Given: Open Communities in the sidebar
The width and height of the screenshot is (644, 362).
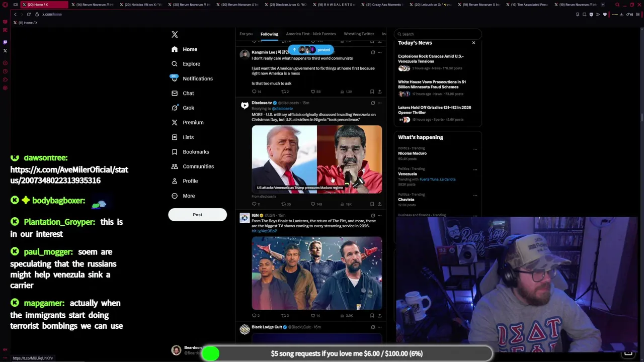Looking at the screenshot, I should 193,166.
